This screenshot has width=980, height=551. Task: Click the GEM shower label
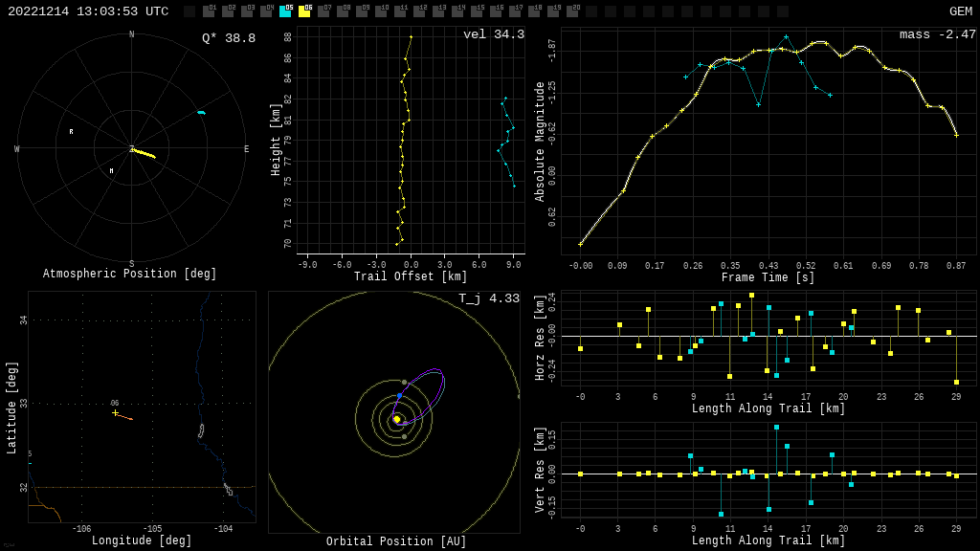click(x=960, y=11)
